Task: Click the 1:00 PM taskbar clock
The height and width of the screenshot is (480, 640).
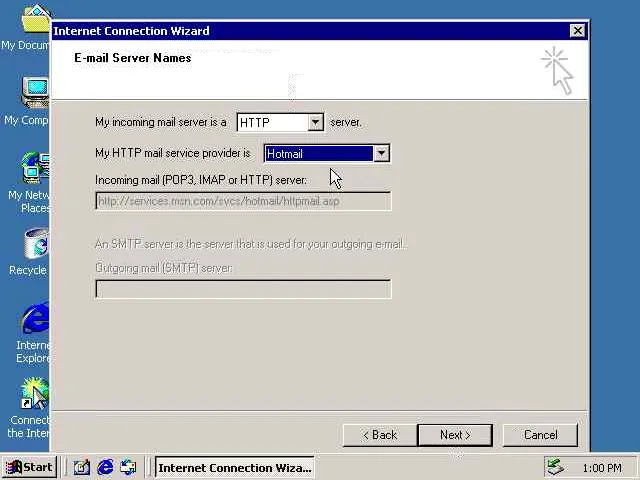Action: (602, 468)
